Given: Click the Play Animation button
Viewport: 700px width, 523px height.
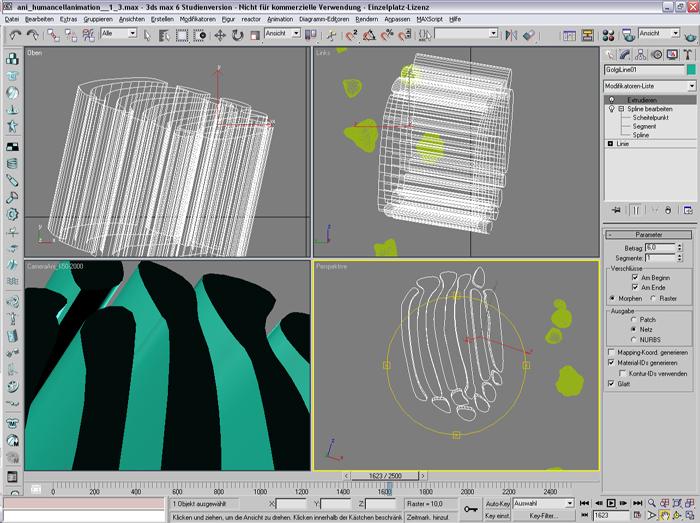Looking at the screenshot, I should point(611,502).
